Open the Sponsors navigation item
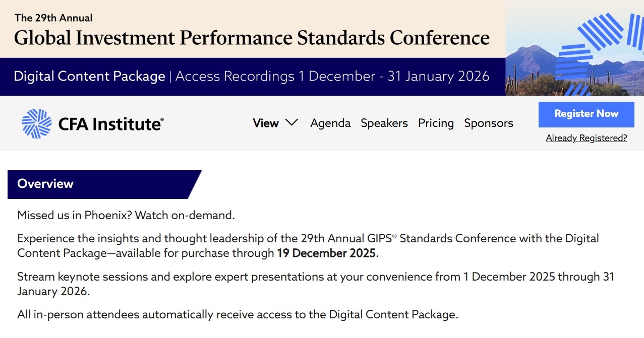Viewport: 644px width, 338px height. point(489,123)
